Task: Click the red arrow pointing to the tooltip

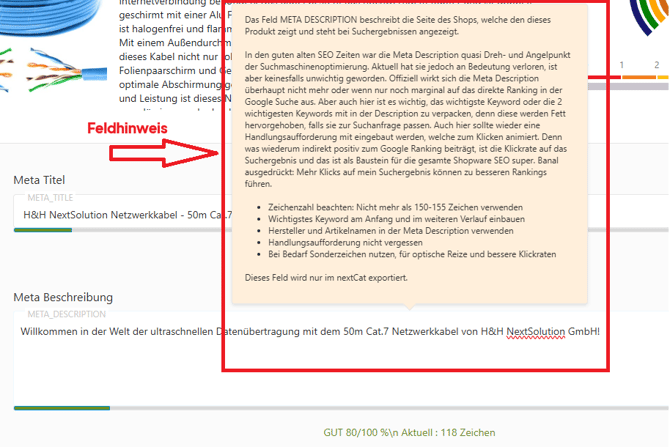Action: (x=160, y=154)
